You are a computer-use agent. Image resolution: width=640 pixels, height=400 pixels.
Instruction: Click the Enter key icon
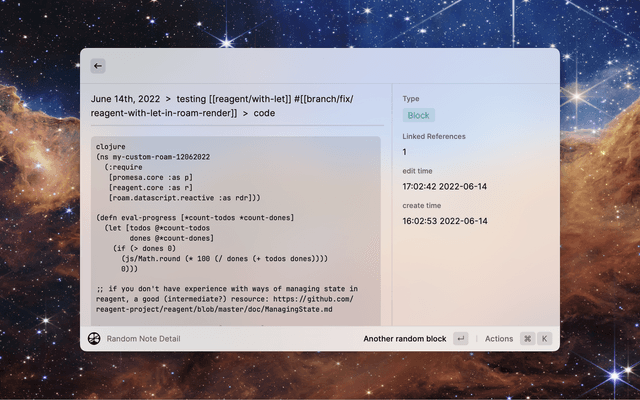pos(460,339)
